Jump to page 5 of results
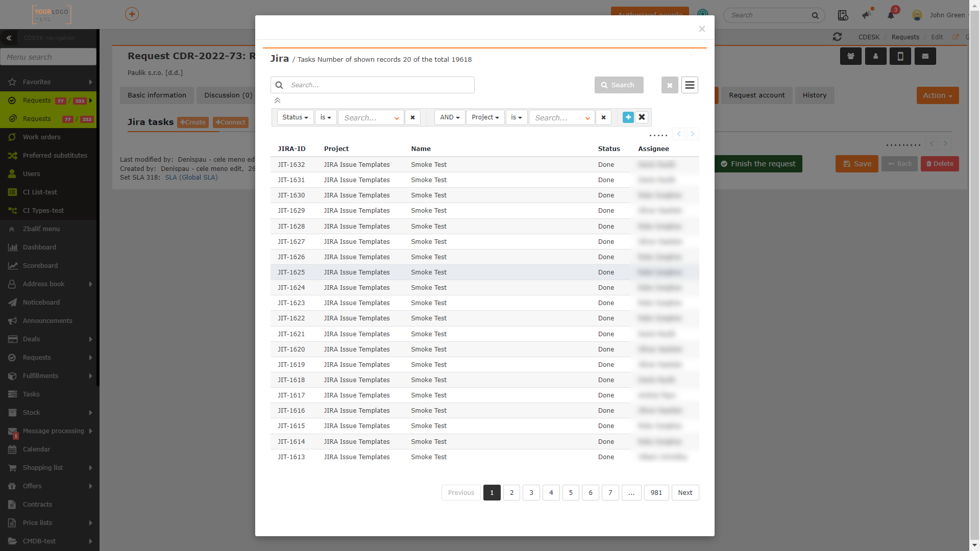 click(571, 493)
